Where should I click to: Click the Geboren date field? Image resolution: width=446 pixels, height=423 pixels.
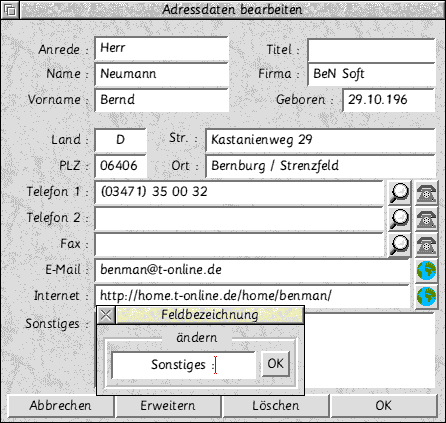389,100
